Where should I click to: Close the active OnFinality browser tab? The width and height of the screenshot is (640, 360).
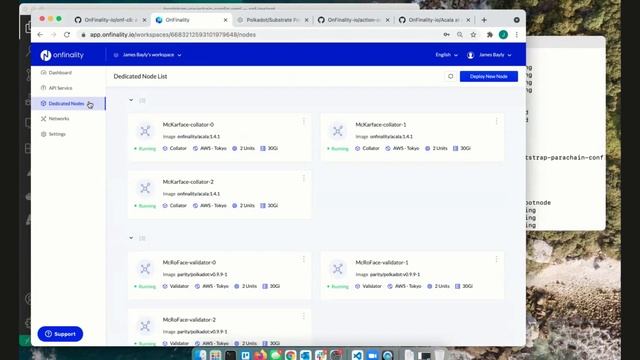pyautogui.click(x=225, y=20)
